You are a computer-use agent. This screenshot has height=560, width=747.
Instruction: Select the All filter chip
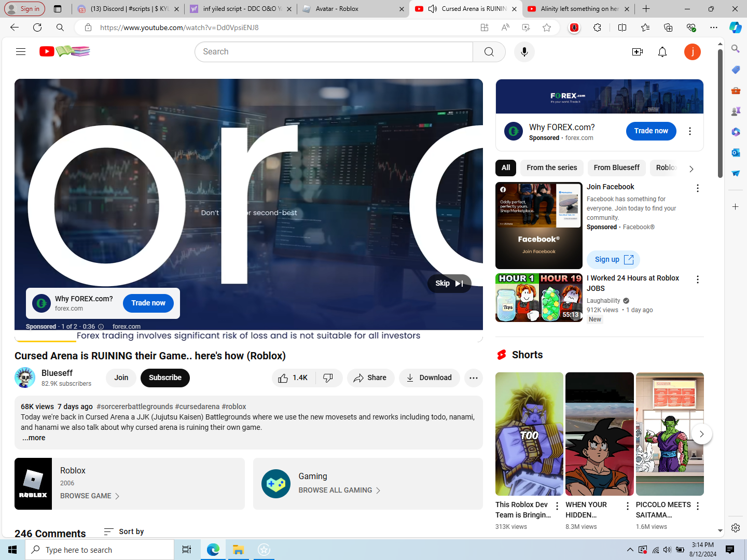pyautogui.click(x=506, y=167)
